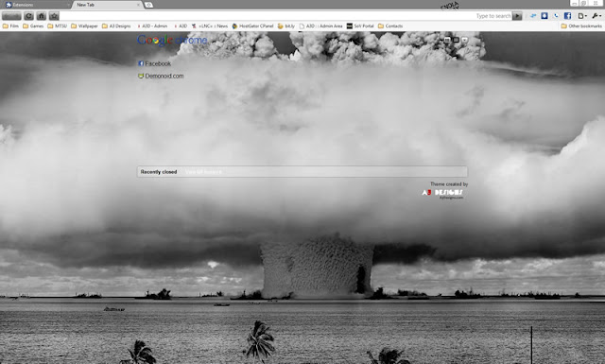Click the View full history link

click(203, 172)
